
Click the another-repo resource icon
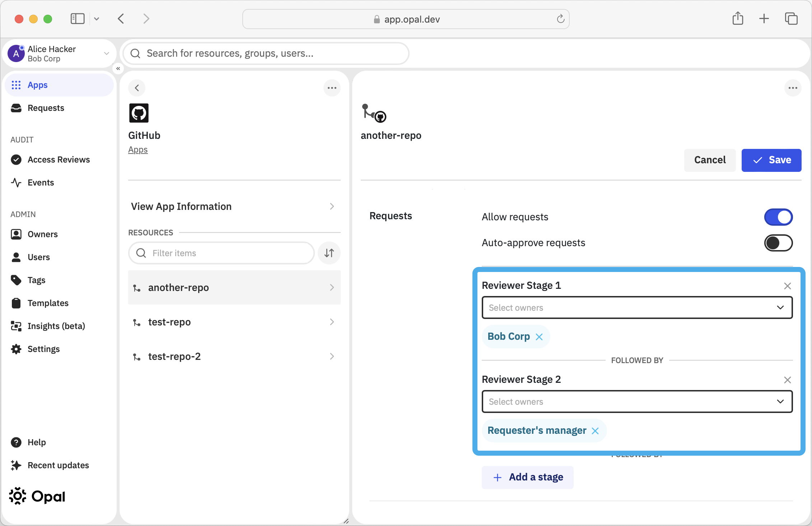[374, 113]
